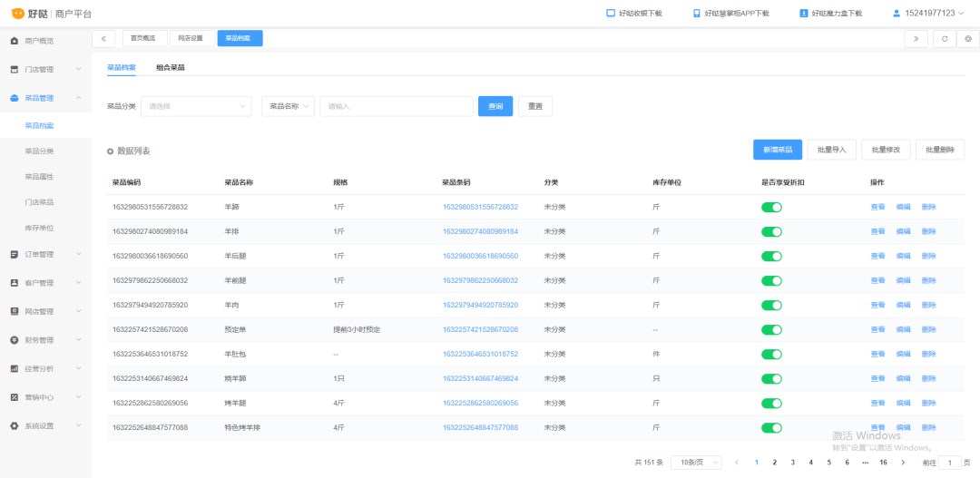Viewport: 980px width, 478px height.
Task: Open the 菜品名称 search-type dropdown
Action: coord(288,106)
